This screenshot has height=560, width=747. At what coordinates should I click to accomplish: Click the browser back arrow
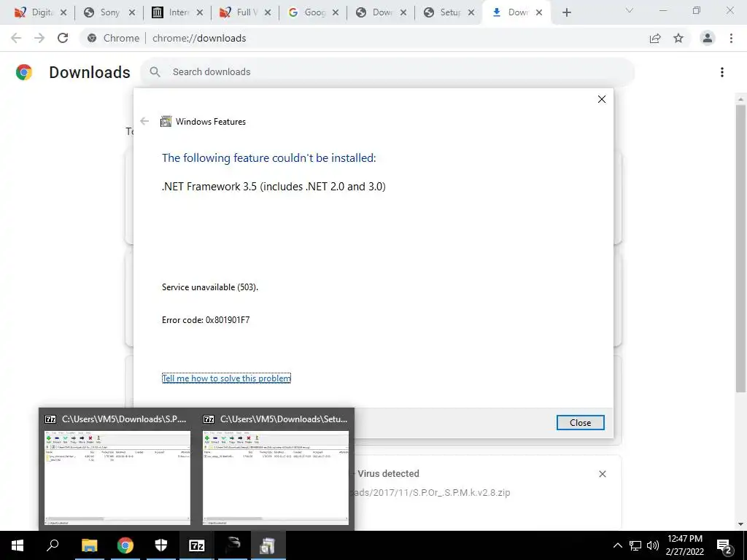16,38
